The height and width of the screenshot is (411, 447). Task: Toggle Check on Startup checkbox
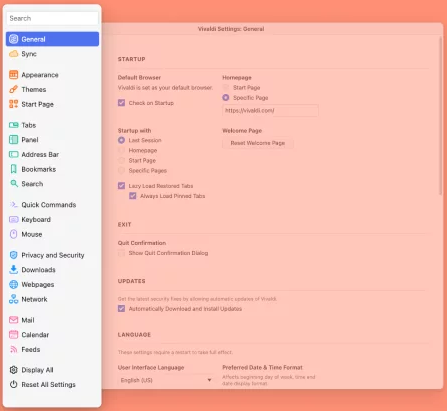pyautogui.click(x=121, y=103)
